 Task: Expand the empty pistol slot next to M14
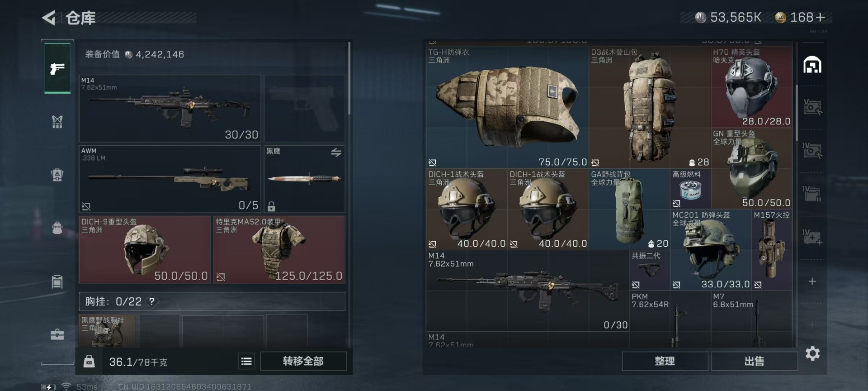(x=304, y=109)
